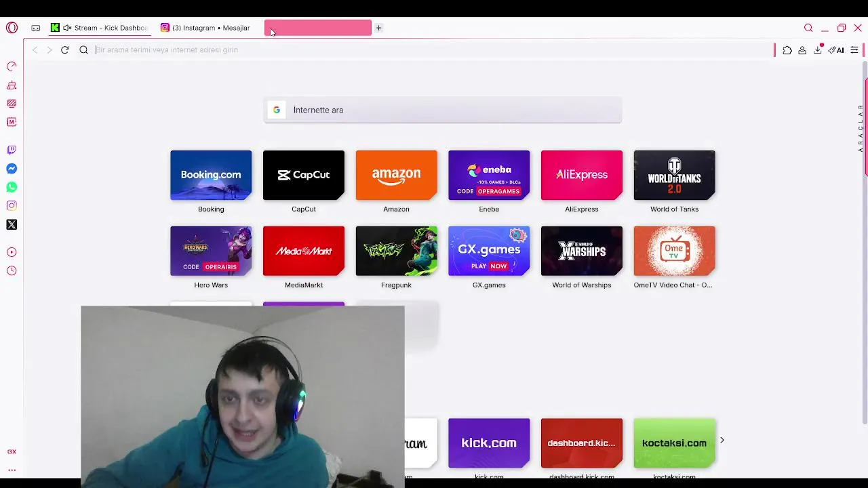Open the Opera main menu logo

point(12,28)
